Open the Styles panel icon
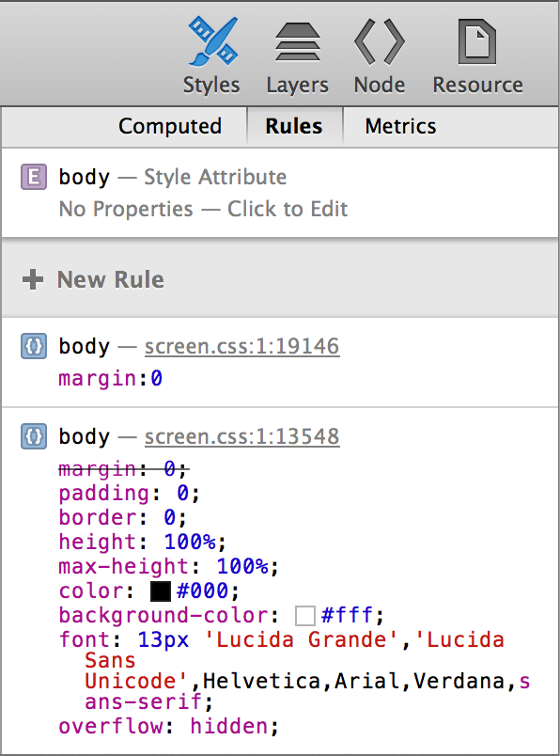 [212, 41]
